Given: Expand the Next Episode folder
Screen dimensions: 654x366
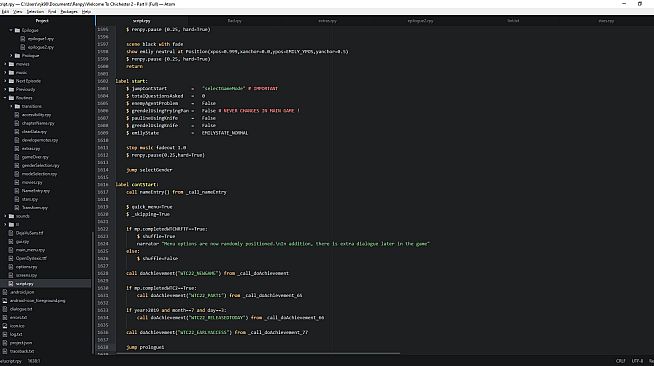Looking at the screenshot, I should coord(5,81).
